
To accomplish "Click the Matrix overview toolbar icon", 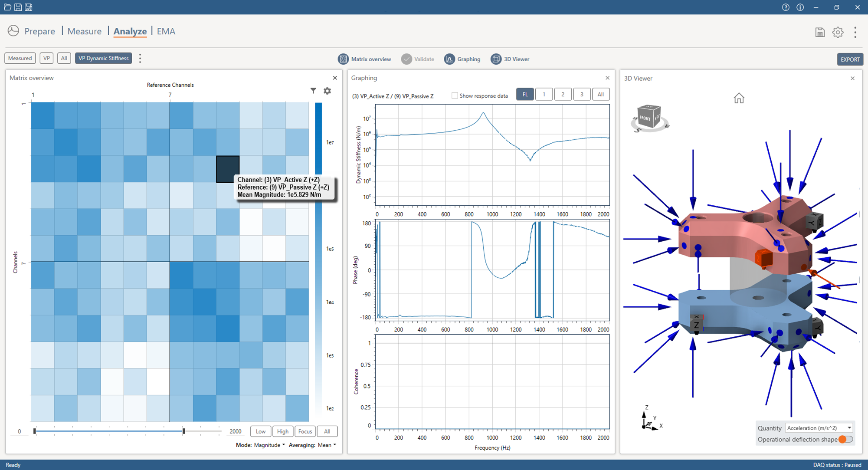I will point(343,59).
